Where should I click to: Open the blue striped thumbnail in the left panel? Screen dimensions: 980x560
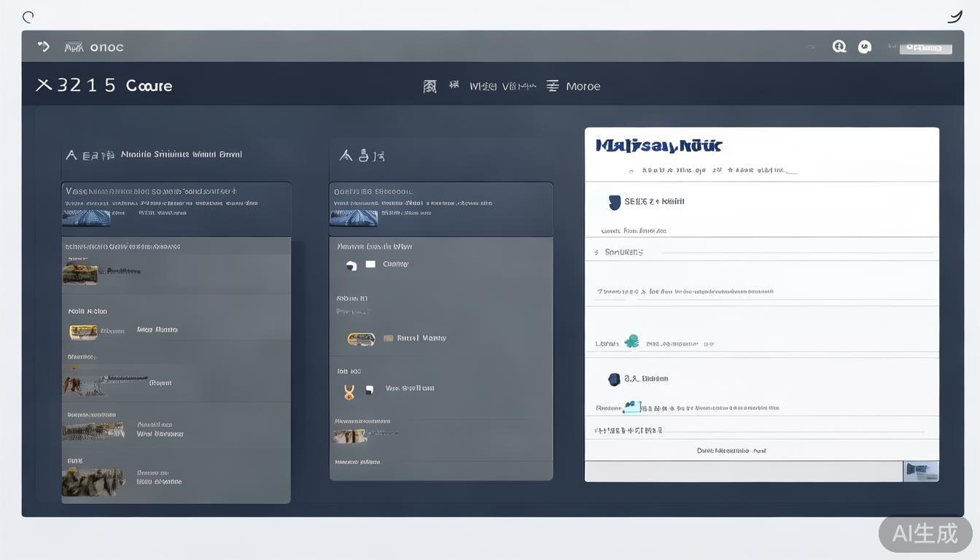coord(86,217)
